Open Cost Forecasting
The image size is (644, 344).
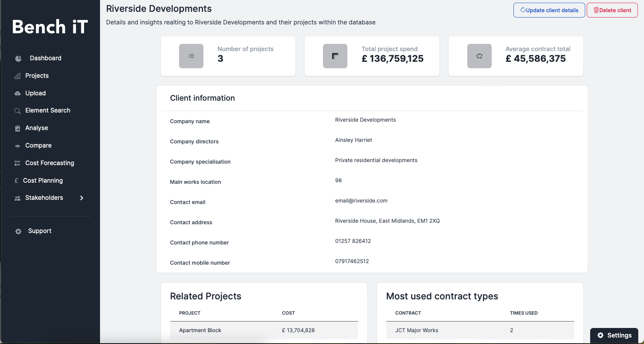click(x=50, y=163)
